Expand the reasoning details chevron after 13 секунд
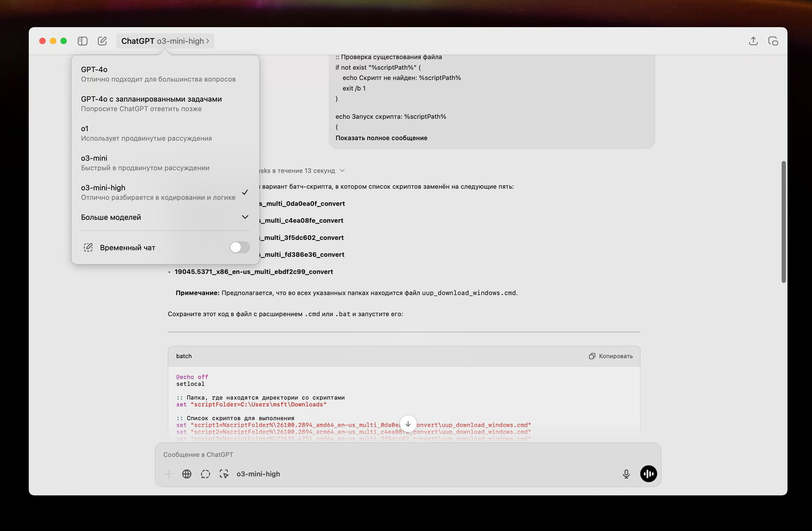 click(342, 171)
